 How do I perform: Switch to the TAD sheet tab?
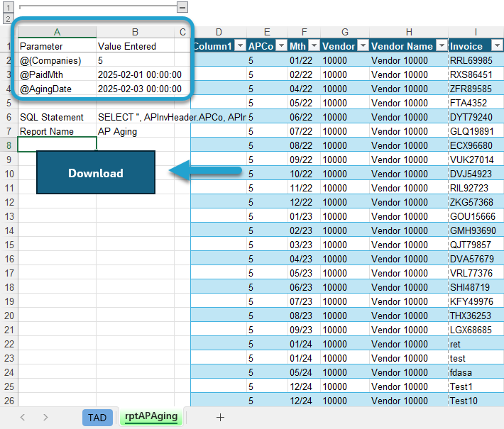pyautogui.click(x=97, y=418)
